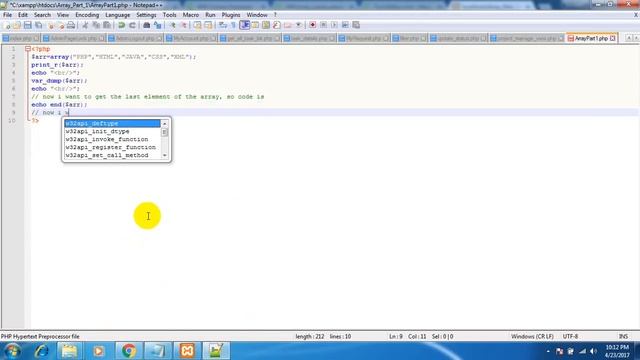Choose w32api_init_dtype from autocomplete list
Viewport: 640px width, 360px height.
[x=112, y=131]
